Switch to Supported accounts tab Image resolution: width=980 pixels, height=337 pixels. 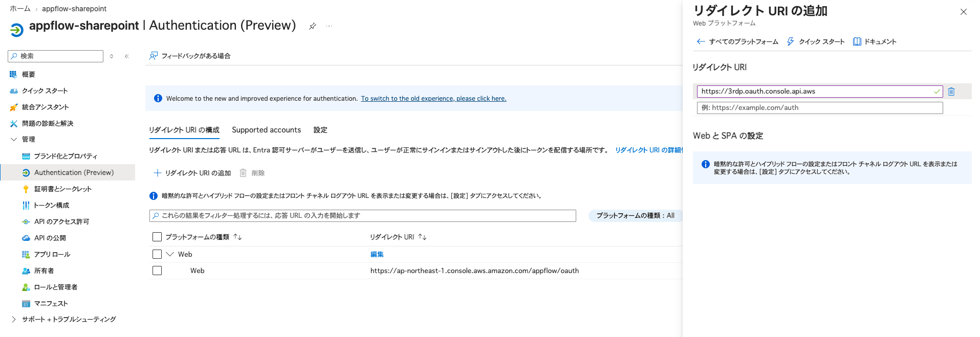pyautogui.click(x=266, y=130)
